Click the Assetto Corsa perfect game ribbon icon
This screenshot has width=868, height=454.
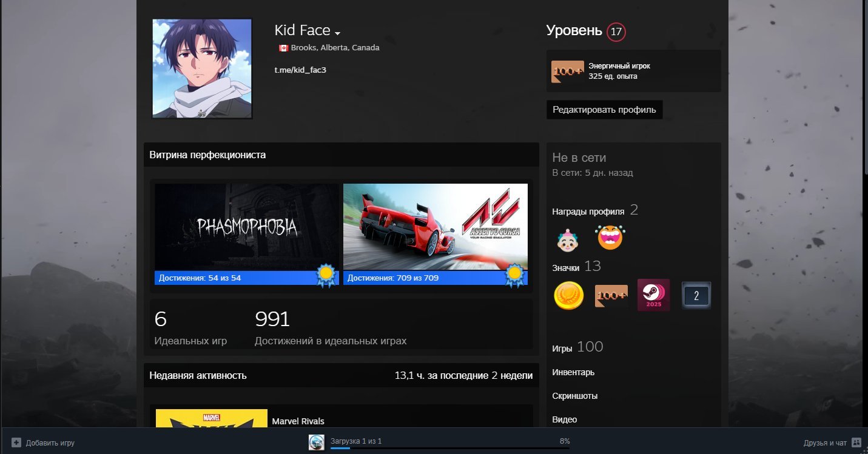click(x=515, y=275)
